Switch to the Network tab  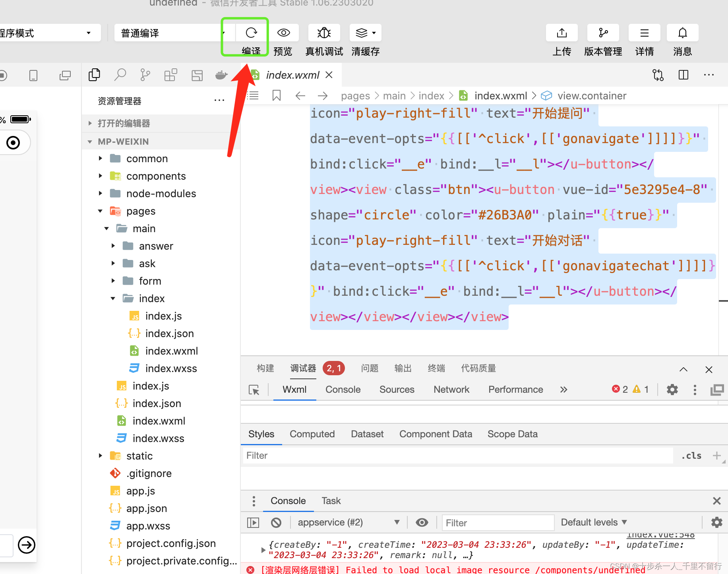tap(451, 390)
